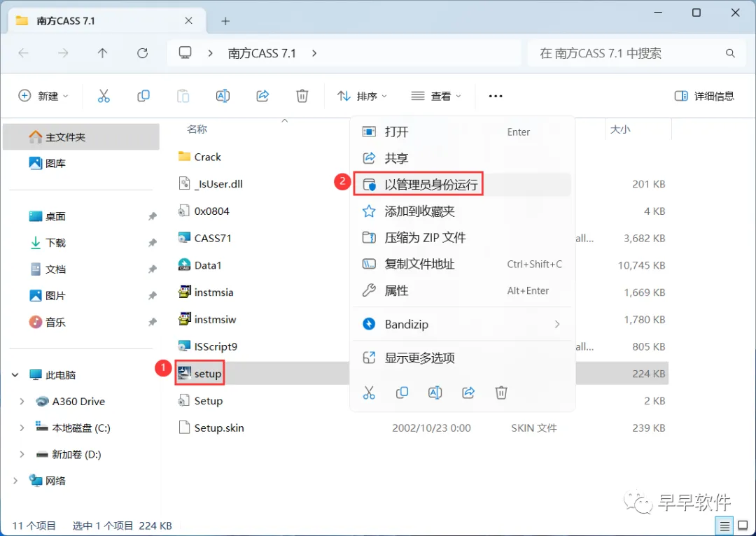
Task: Expand the 新加卷 (D:) tree node
Action: (x=22, y=455)
